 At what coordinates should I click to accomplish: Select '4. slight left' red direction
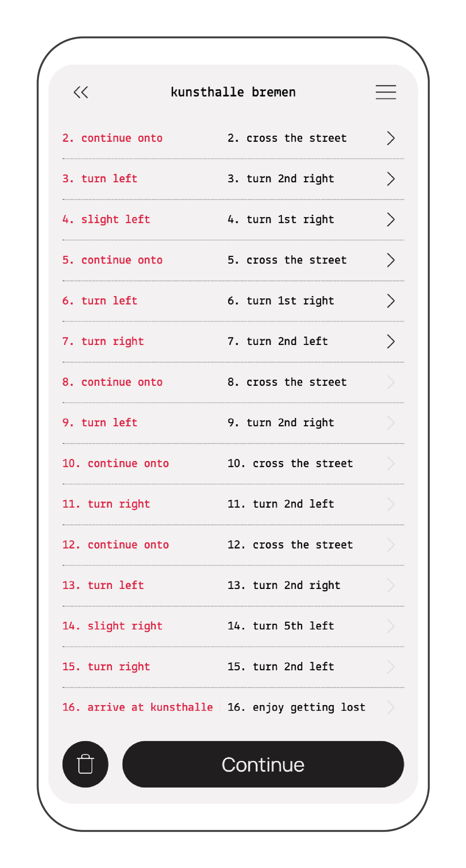point(106,219)
